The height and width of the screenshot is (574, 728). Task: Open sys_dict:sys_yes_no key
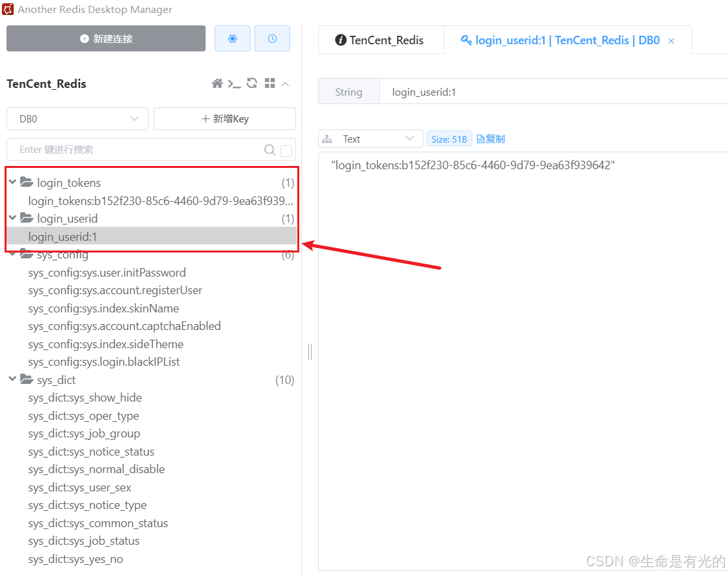[75, 558]
